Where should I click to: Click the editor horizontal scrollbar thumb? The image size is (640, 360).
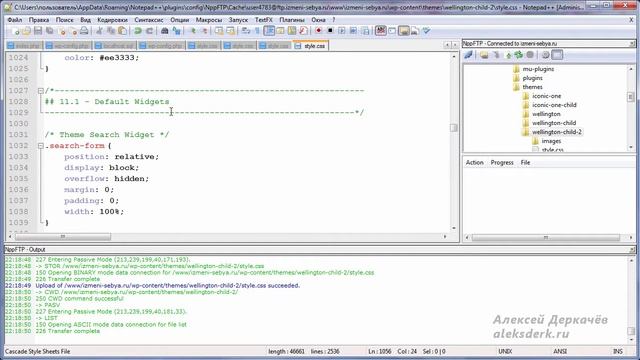tap(63, 237)
